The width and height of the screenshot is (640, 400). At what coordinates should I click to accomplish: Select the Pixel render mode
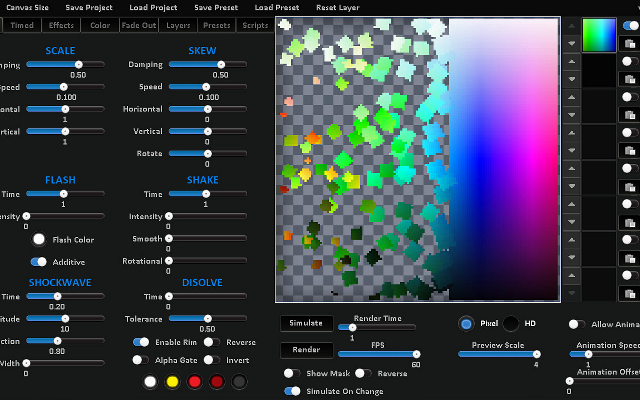click(x=466, y=324)
